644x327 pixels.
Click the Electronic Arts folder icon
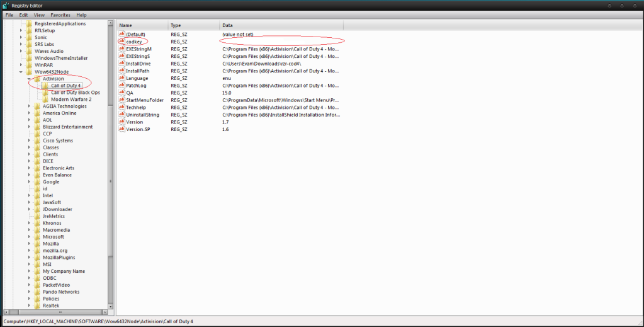[37, 168]
